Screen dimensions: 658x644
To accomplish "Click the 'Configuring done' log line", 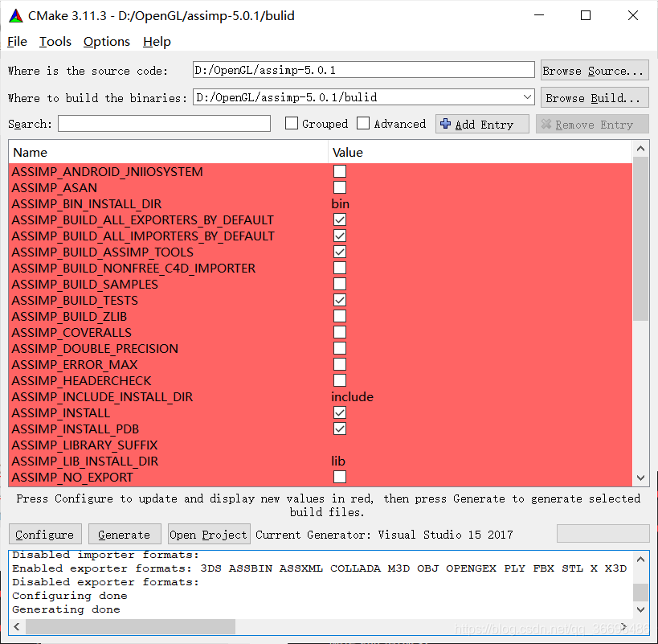I will 69,596.
